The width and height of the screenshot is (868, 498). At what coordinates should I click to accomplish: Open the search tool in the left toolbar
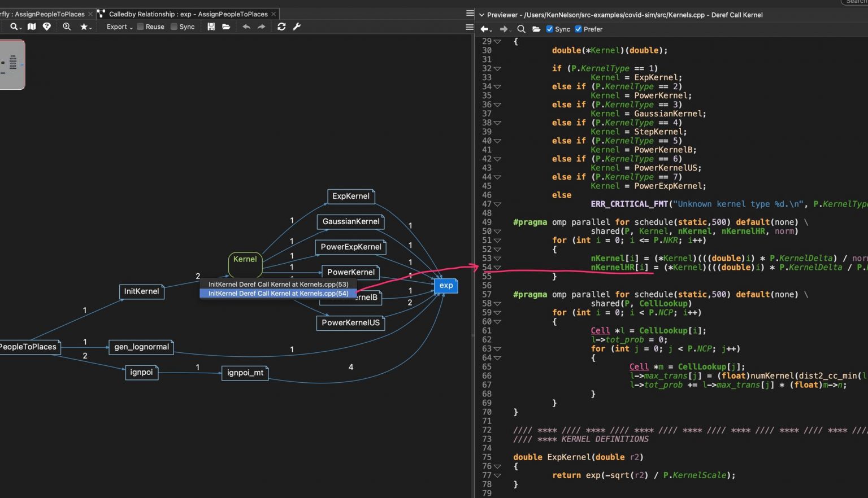[13, 27]
